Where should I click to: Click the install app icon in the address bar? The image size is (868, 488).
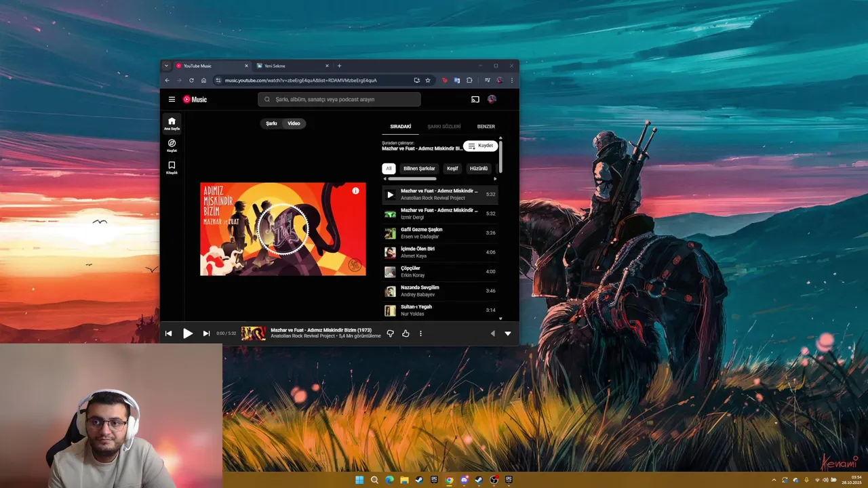click(x=416, y=80)
